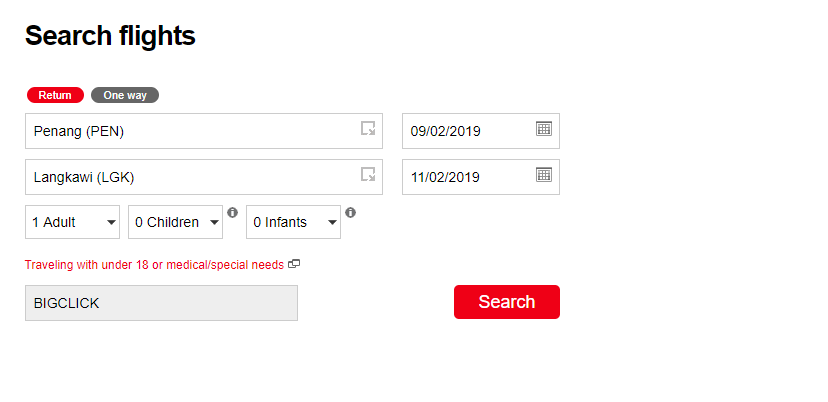Screen dimensions: 828x402
Task: Open Traveling with under 18 link
Action: tap(155, 265)
